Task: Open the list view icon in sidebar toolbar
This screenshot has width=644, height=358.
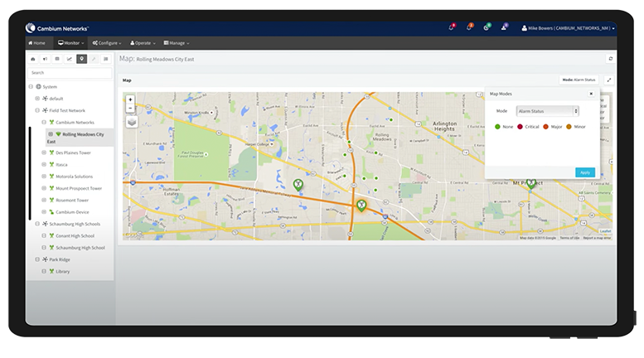Action: [106, 59]
